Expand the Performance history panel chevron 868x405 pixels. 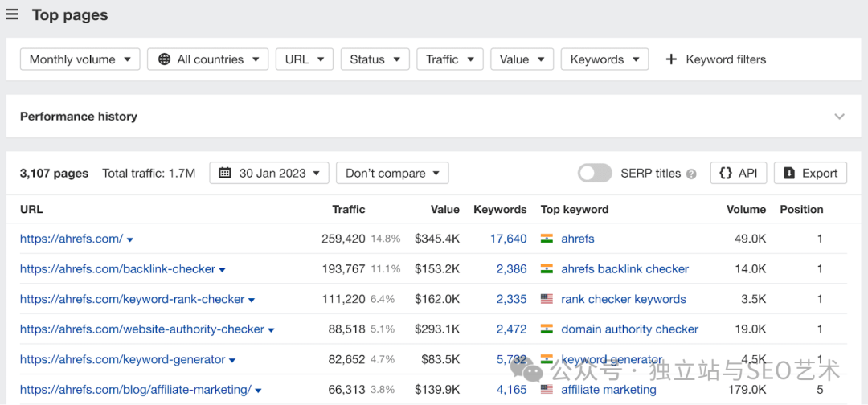840,117
